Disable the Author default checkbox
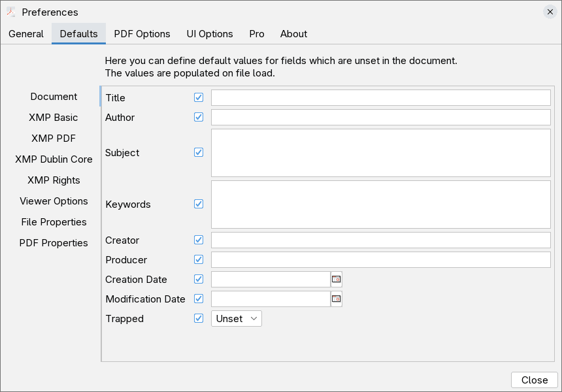Viewport: 562px width, 392px height. pyautogui.click(x=199, y=118)
